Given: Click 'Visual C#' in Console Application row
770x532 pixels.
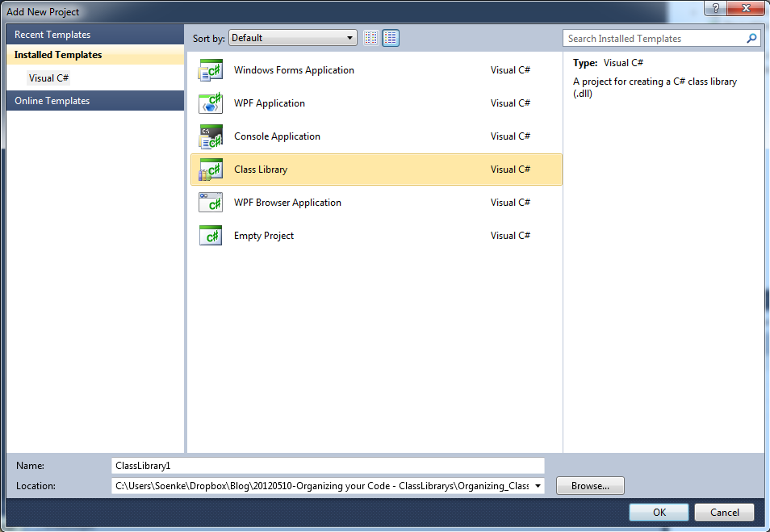Looking at the screenshot, I should [510, 136].
